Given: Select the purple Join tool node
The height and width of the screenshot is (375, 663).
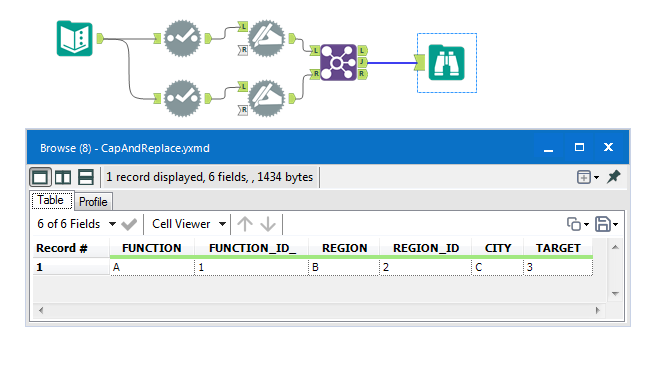Looking at the screenshot, I should [x=338, y=63].
